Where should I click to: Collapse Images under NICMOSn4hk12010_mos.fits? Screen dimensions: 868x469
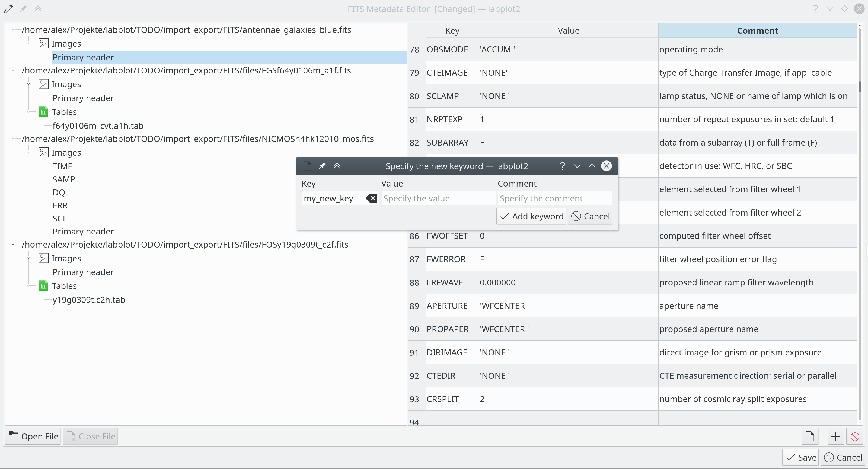click(x=29, y=152)
